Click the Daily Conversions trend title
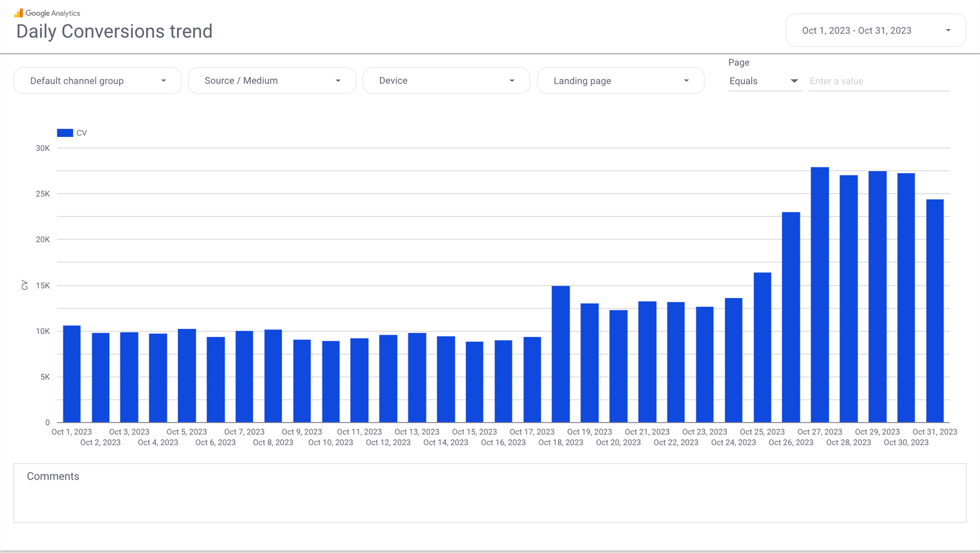 coord(114,31)
